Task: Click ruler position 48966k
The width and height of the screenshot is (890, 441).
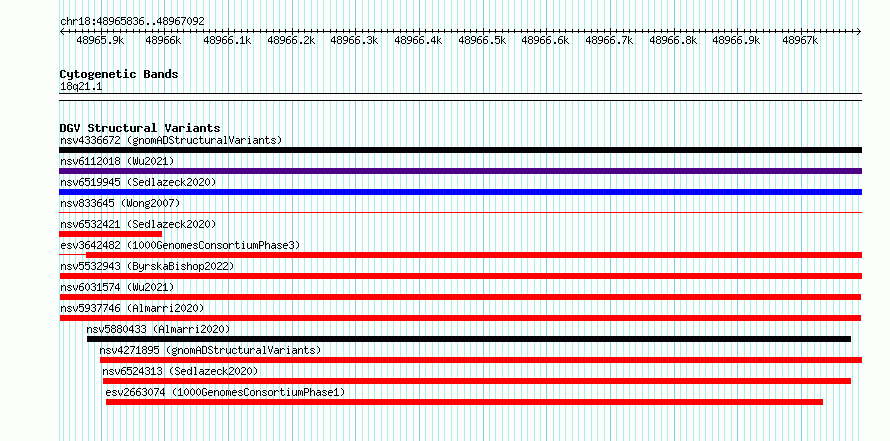Action: (x=163, y=40)
